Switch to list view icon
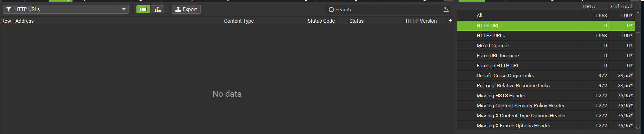The height and width of the screenshot is (134, 644). tap(143, 9)
